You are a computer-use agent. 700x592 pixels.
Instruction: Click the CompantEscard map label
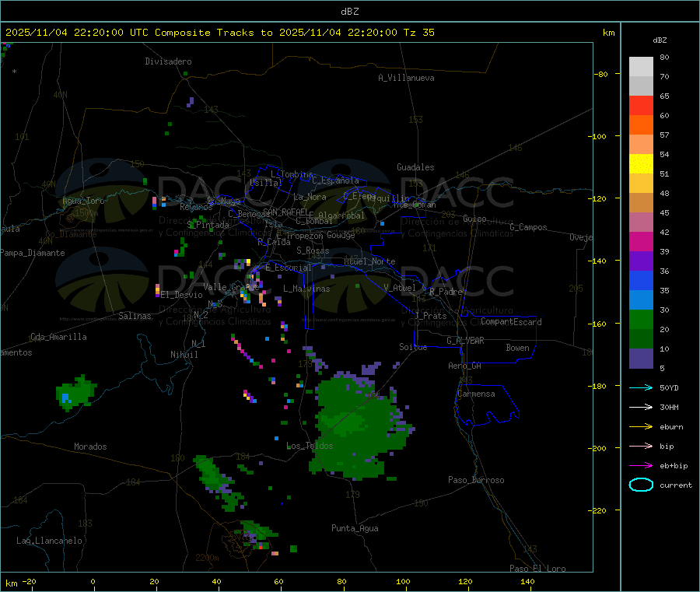coord(511,322)
